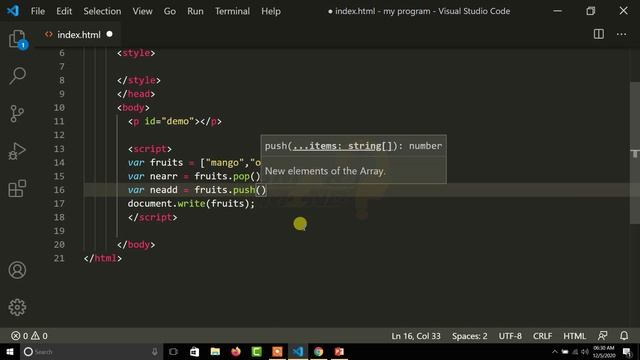Select the index.html editor tab

pos(78,35)
